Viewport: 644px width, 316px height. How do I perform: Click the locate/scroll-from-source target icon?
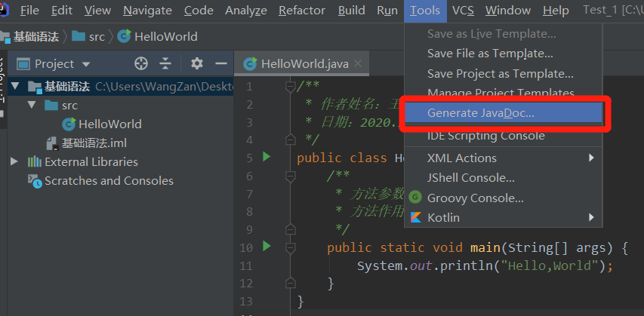(x=141, y=63)
